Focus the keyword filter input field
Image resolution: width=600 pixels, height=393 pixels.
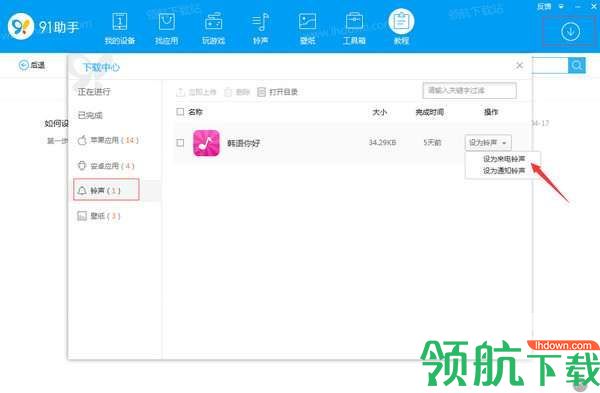point(470,91)
